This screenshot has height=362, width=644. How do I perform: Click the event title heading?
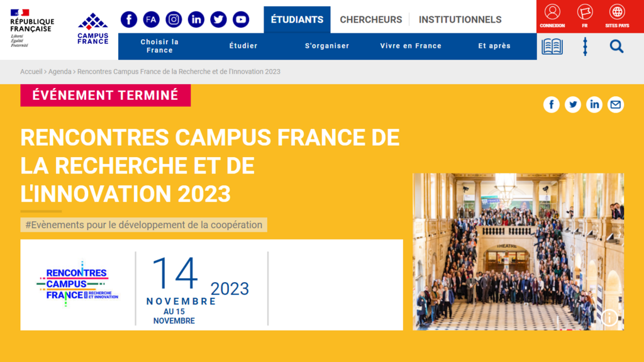coord(210,165)
